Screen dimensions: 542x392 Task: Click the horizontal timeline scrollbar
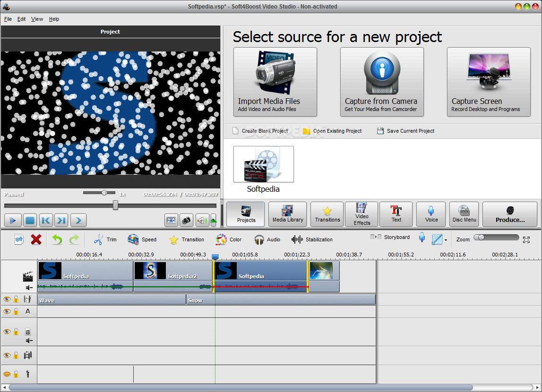(x=241, y=387)
